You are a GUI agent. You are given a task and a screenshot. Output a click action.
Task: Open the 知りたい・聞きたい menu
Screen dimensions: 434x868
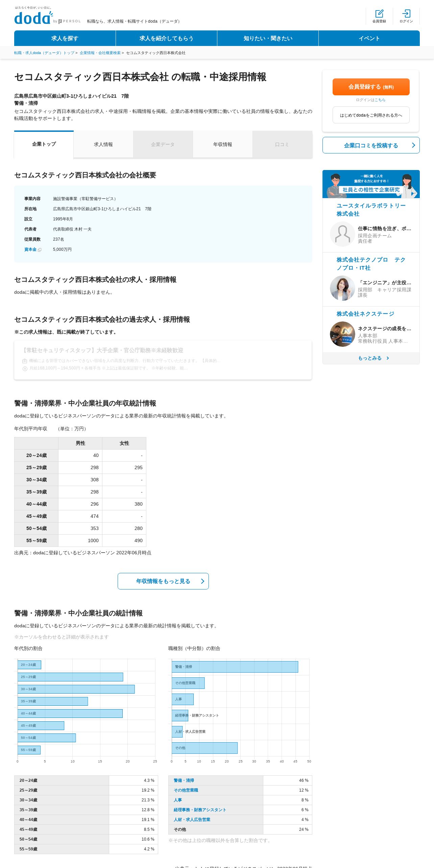point(268,38)
